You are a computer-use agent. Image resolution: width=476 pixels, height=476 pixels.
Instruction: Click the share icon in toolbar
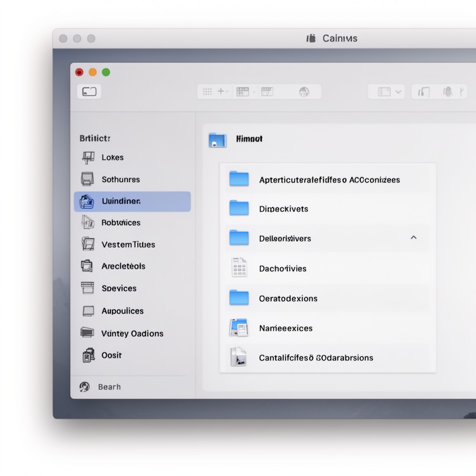click(x=424, y=92)
